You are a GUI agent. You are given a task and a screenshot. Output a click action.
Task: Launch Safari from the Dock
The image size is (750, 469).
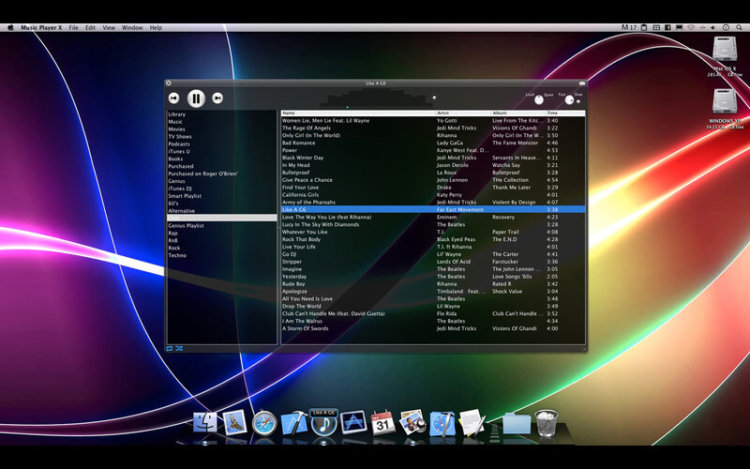264,423
